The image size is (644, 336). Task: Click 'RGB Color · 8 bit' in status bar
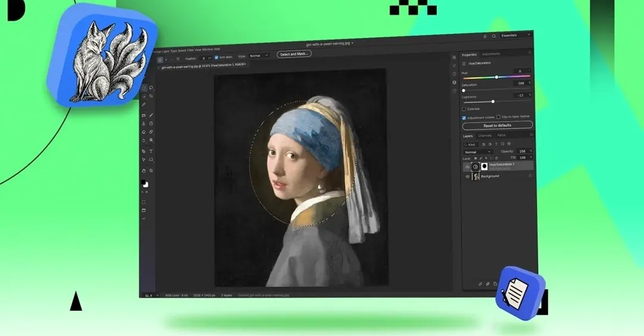click(x=177, y=295)
